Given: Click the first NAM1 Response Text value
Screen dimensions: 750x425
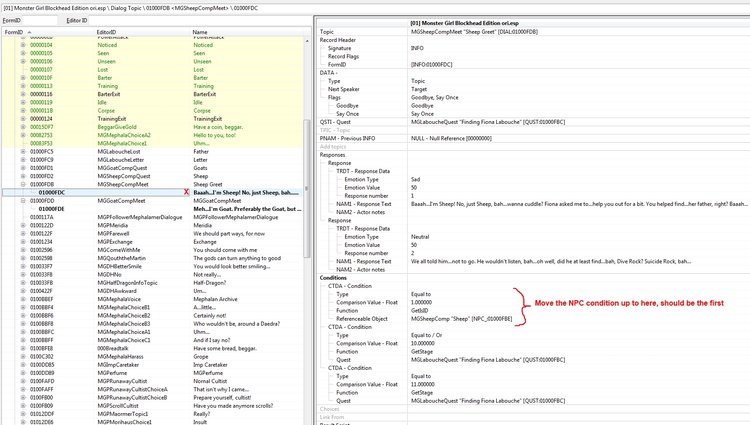Looking at the screenshot, I should (x=579, y=204).
